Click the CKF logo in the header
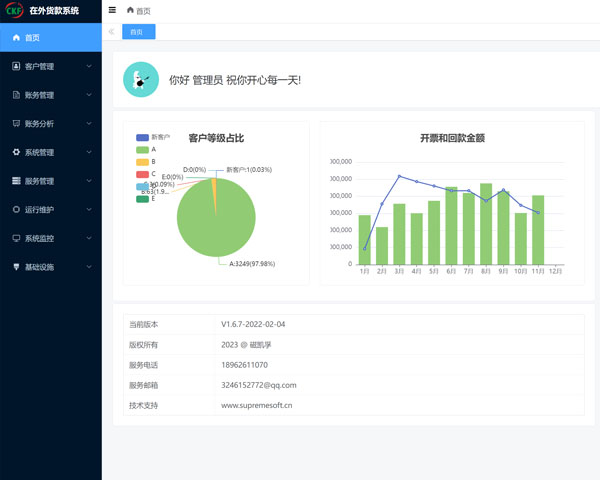Viewport: 600px width, 480px height. coord(14,11)
